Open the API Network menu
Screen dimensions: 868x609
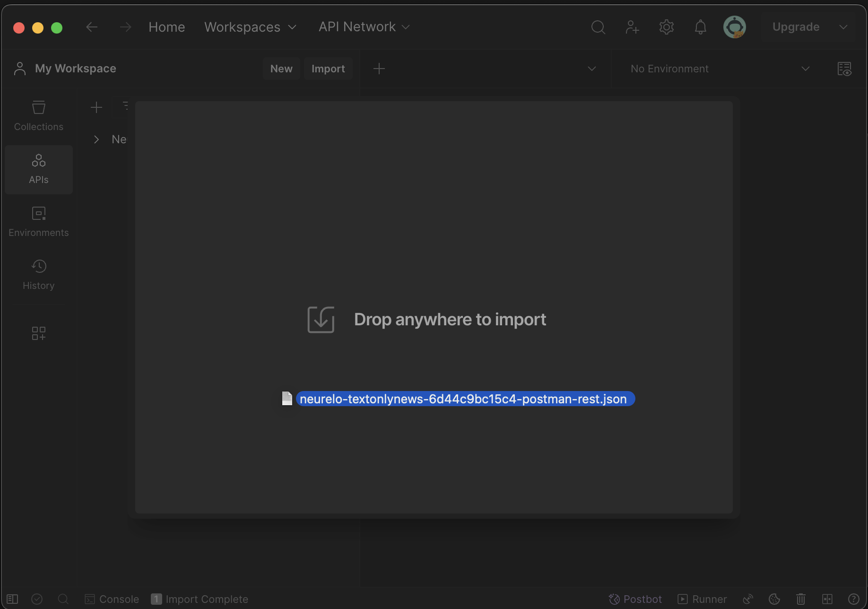pos(364,27)
